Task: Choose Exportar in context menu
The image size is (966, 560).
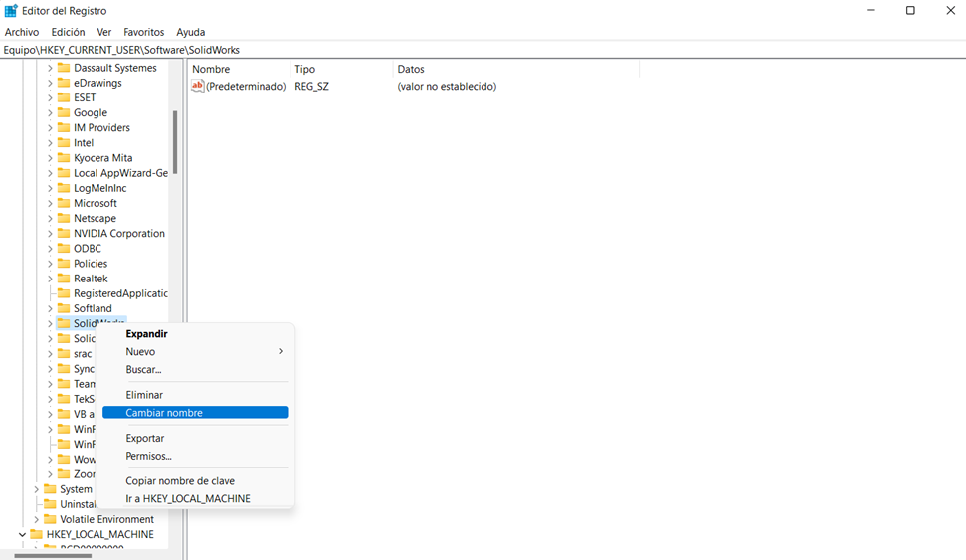Action: tap(195, 438)
